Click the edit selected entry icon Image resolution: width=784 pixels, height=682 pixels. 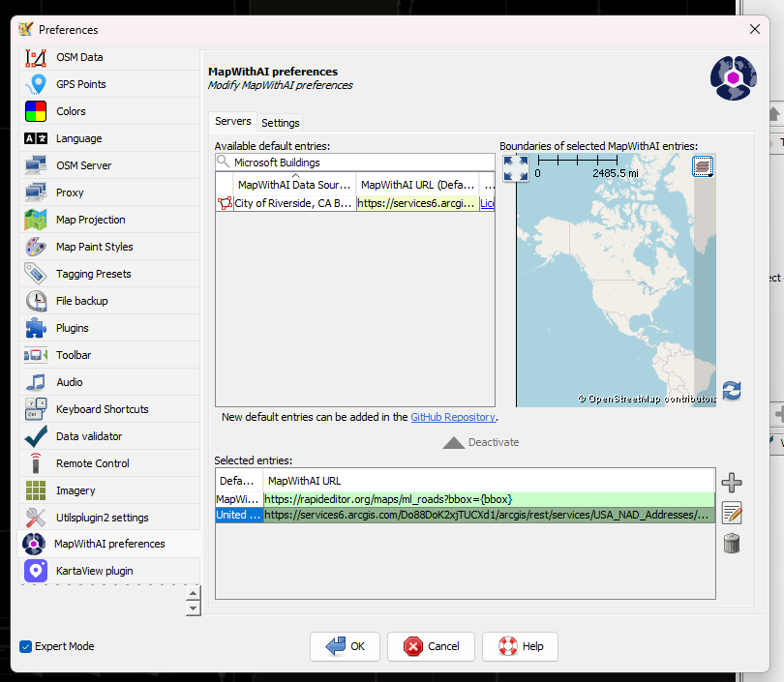click(x=732, y=513)
